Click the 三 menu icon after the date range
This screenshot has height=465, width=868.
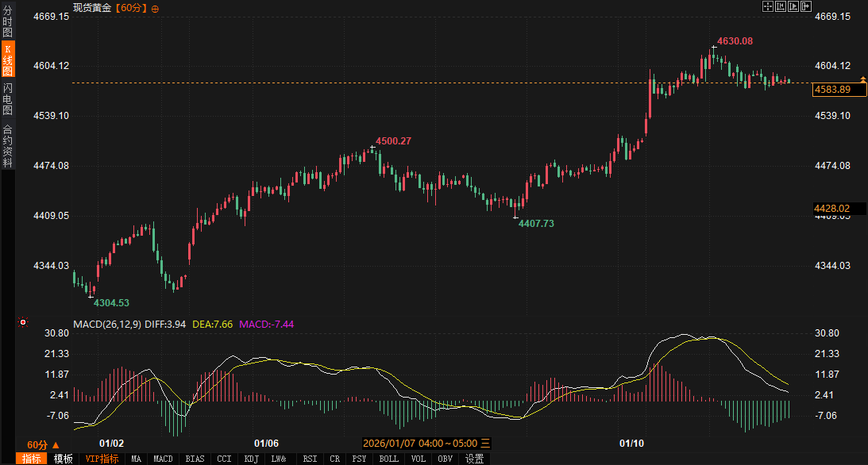coord(486,443)
